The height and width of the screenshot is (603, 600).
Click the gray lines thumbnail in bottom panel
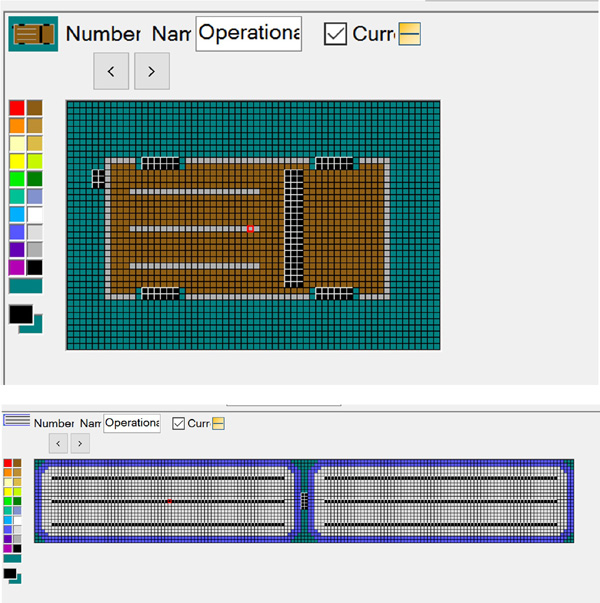coord(17,420)
